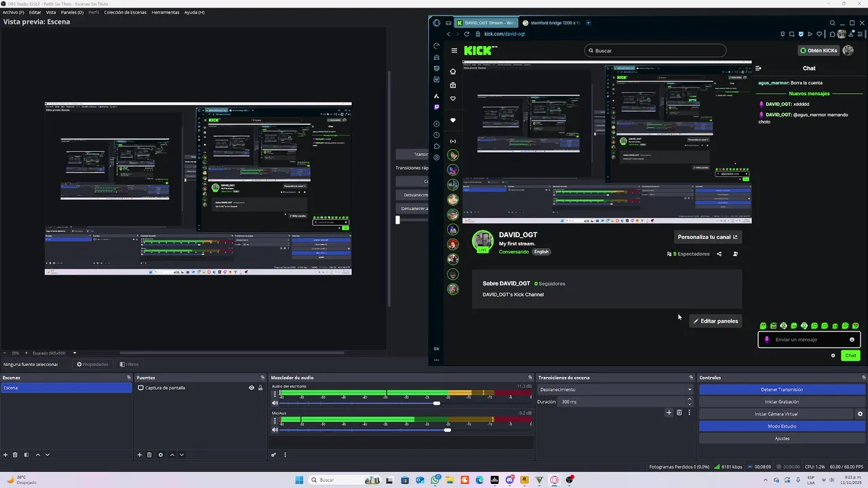This screenshot has height=488, width=868.
Task: Toggle lock on Captura de pantalla source
Action: click(x=260, y=388)
